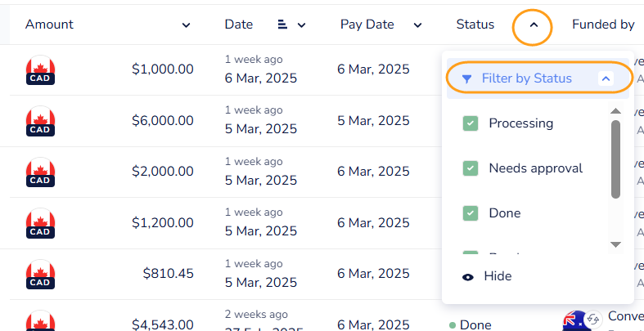
Task: Click the CAD flag in the $6,000.00 row
Action: pyautogui.click(x=40, y=122)
